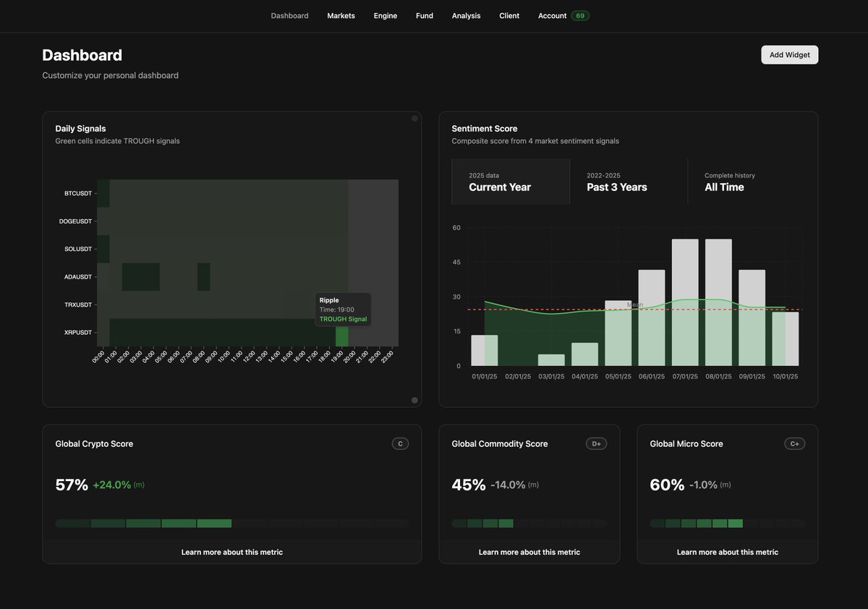The image size is (868, 609).
Task: Open the Account menu
Action: (x=552, y=15)
